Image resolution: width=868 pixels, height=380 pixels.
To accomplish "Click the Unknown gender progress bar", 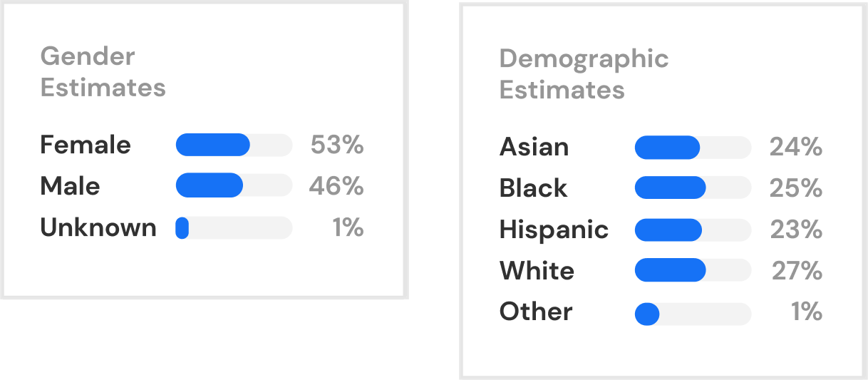I will point(234,228).
